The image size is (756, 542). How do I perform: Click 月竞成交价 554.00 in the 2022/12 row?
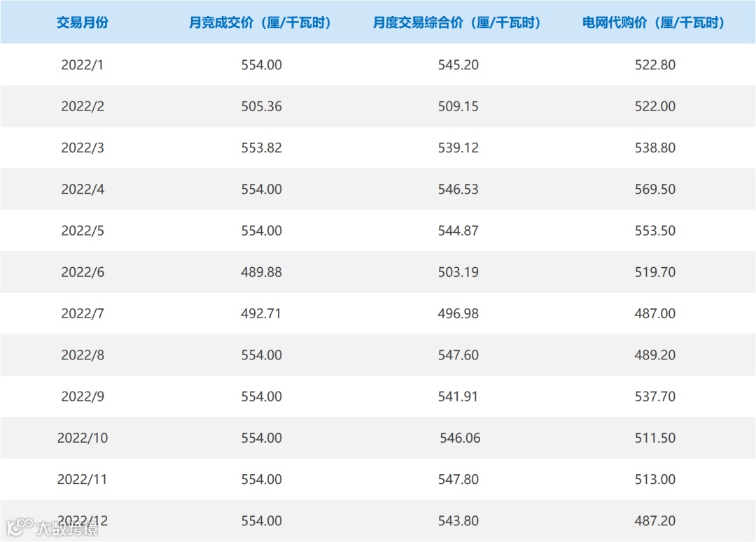click(261, 520)
